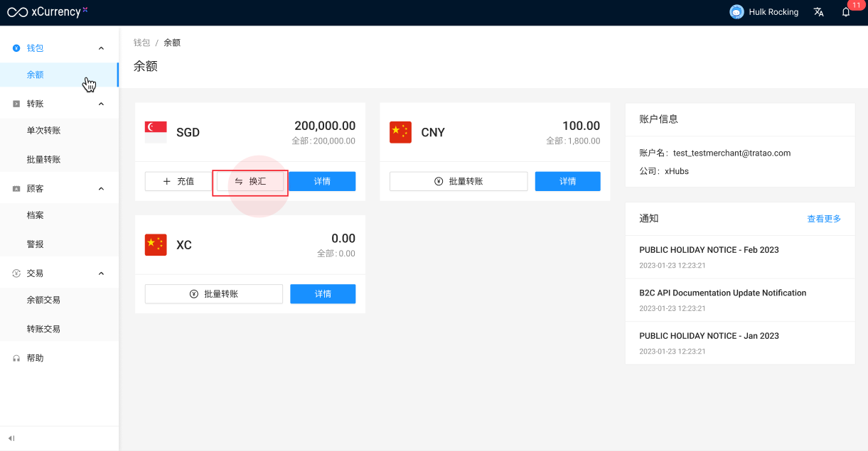
Task: Click the Singapore flag on the SGD card
Action: 156,132
